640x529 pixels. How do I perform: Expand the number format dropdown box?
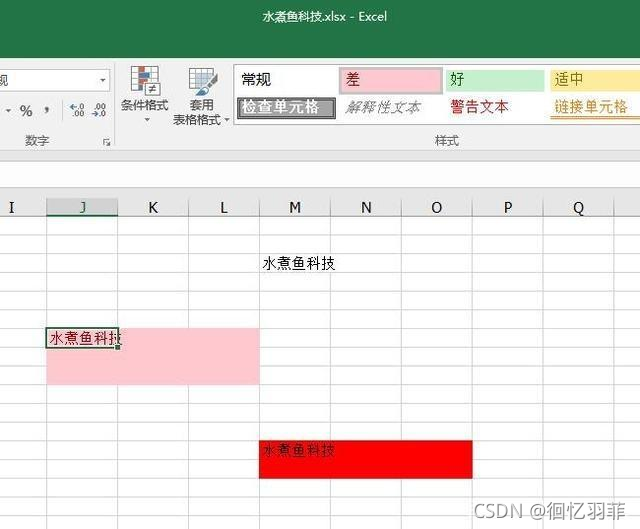click(x=103, y=80)
